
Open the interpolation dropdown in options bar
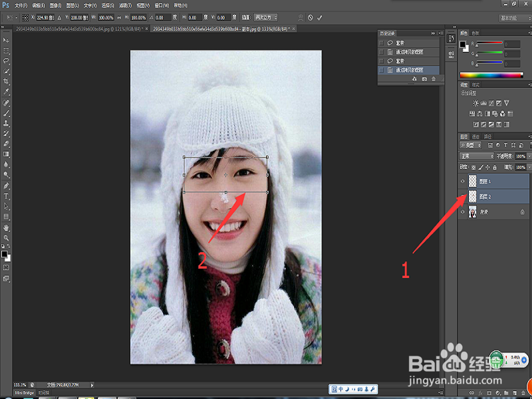[265, 18]
